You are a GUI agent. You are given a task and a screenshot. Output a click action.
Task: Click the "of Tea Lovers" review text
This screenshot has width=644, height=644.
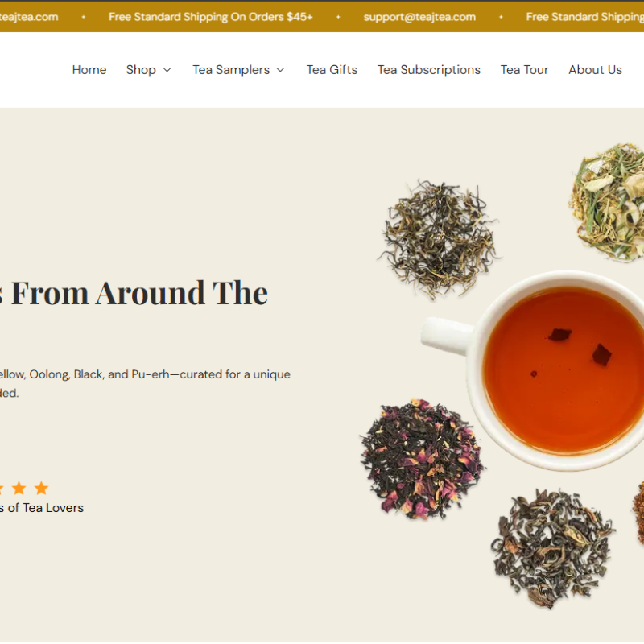[42, 508]
